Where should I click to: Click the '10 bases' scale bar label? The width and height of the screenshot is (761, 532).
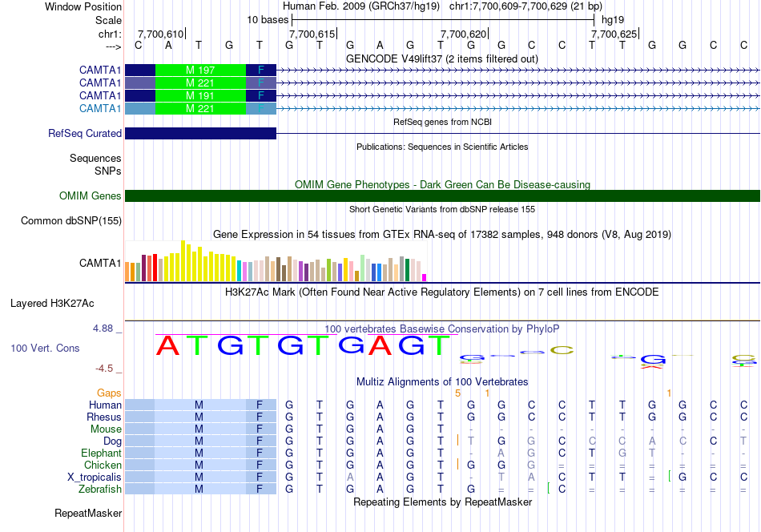pos(268,20)
